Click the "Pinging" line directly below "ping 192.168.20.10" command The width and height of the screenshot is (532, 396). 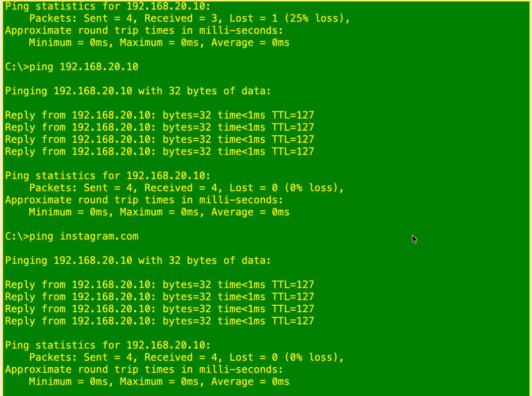click(138, 91)
